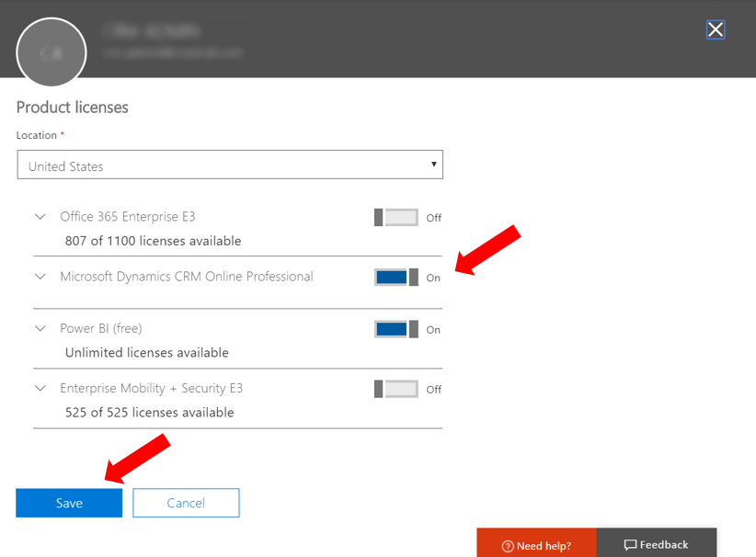Screen dimensions: 756x557
Task: Click the Cancel button
Action: [186, 503]
